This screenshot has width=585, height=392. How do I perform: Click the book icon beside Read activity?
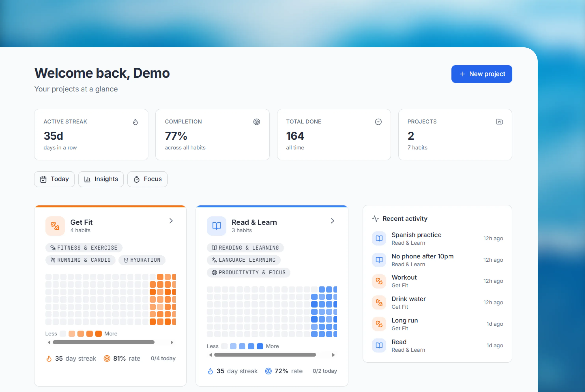[x=379, y=346]
